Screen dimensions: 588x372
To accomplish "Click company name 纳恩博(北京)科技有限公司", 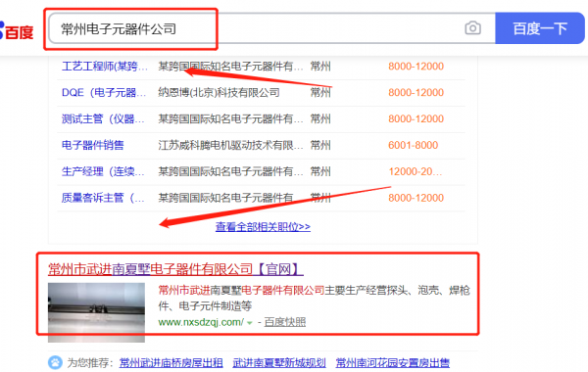I will [x=219, y=93].
